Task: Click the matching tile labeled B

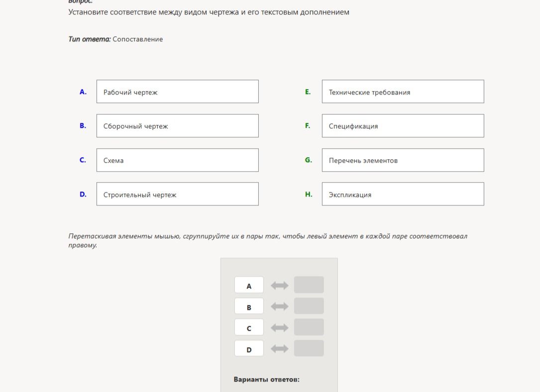Action: [249, 306]
